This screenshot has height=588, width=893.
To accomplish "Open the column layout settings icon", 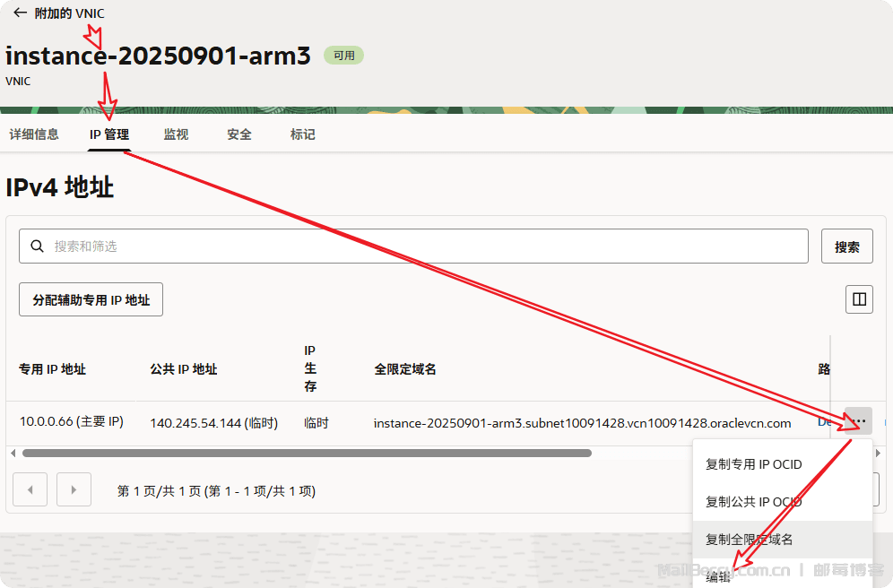I will (859, 299).
